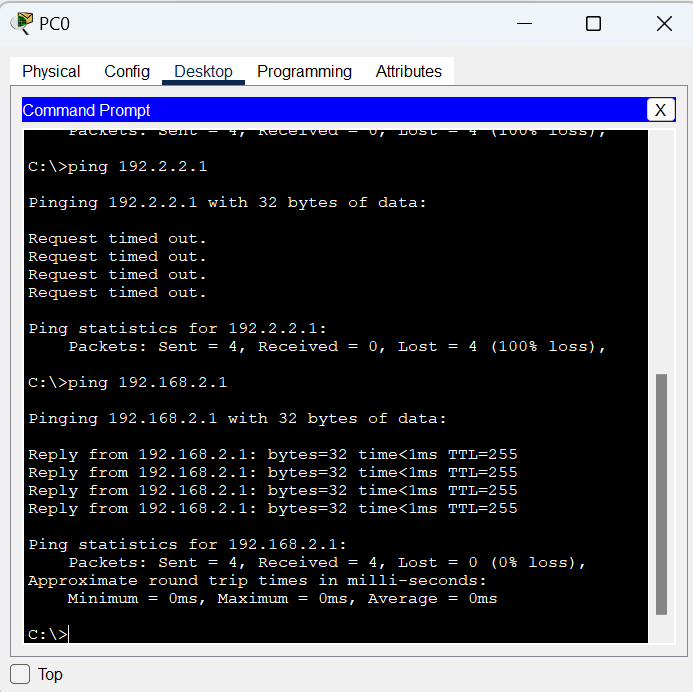This screenshot has width=693, height=692.
Task: Open the Programming tab
Action: click(304, 71)
